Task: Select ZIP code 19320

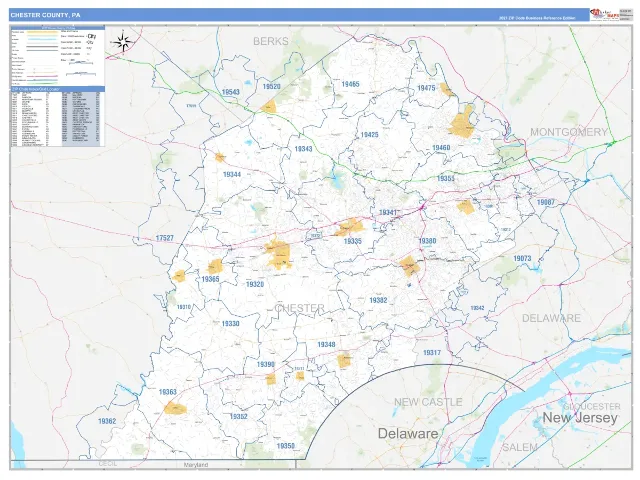Action: (x=255, y=284)
